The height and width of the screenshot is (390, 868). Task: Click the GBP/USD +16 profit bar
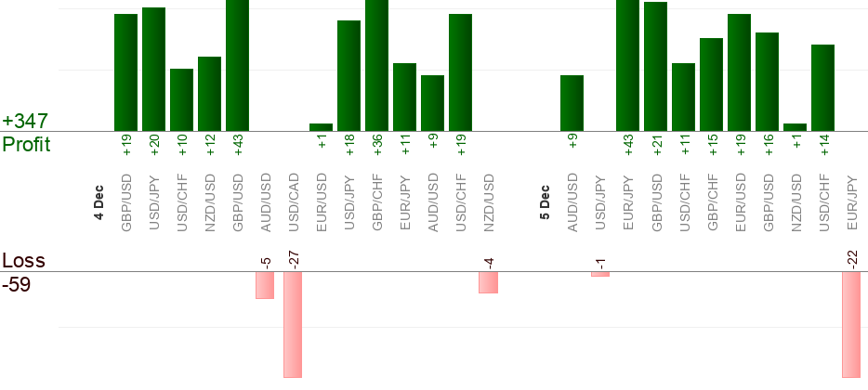pos(767,82)
